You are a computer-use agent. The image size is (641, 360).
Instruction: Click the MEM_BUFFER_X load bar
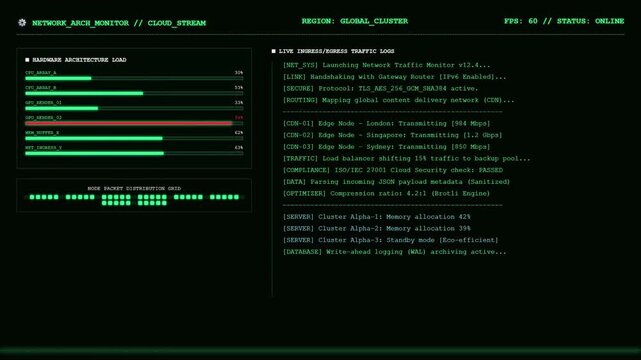134,138
